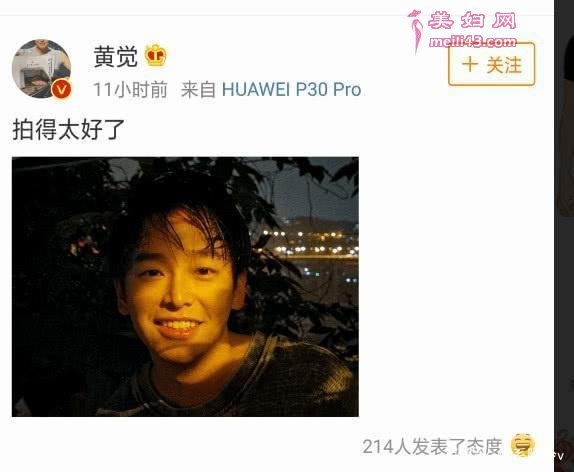574x472 pixels.
Task: Open the posted night photo
Action: [185, 287]
